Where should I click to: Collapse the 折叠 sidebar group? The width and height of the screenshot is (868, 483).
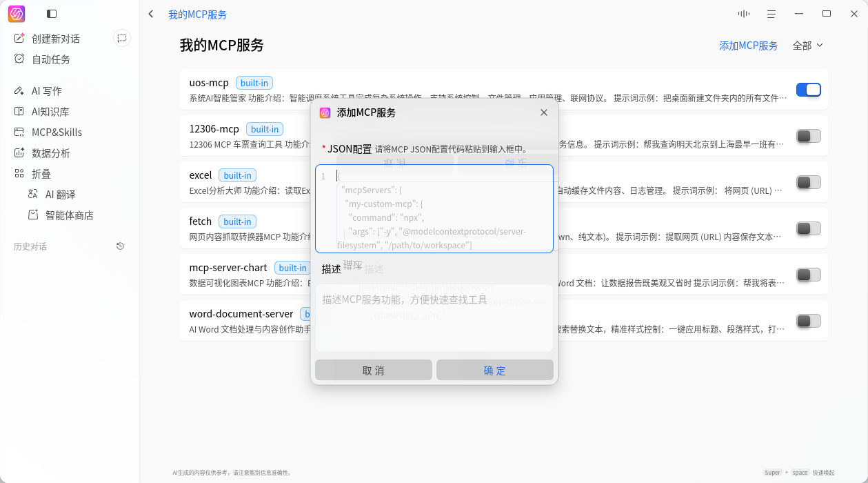41,174
